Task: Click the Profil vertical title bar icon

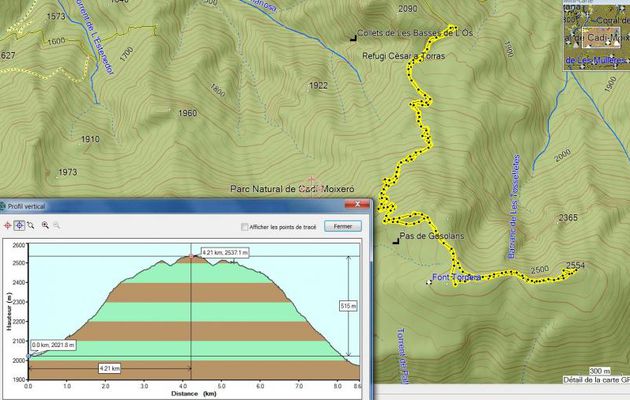Action: 3,206
